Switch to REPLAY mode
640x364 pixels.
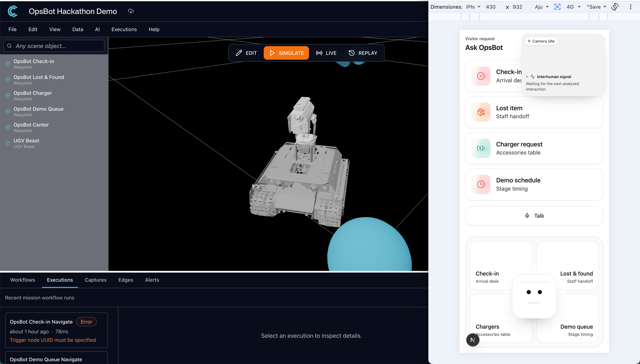(363, 53)
